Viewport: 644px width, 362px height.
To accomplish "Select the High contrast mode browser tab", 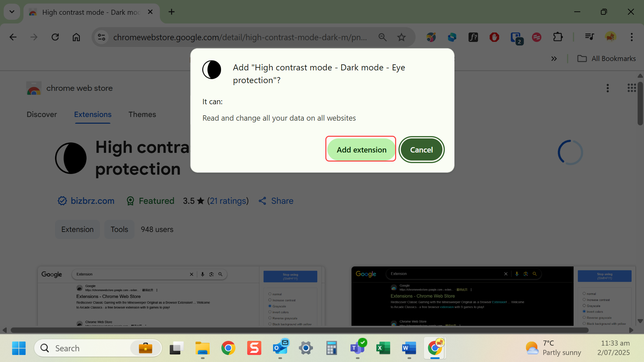I will pyautogui.click(x=92, y=12).
